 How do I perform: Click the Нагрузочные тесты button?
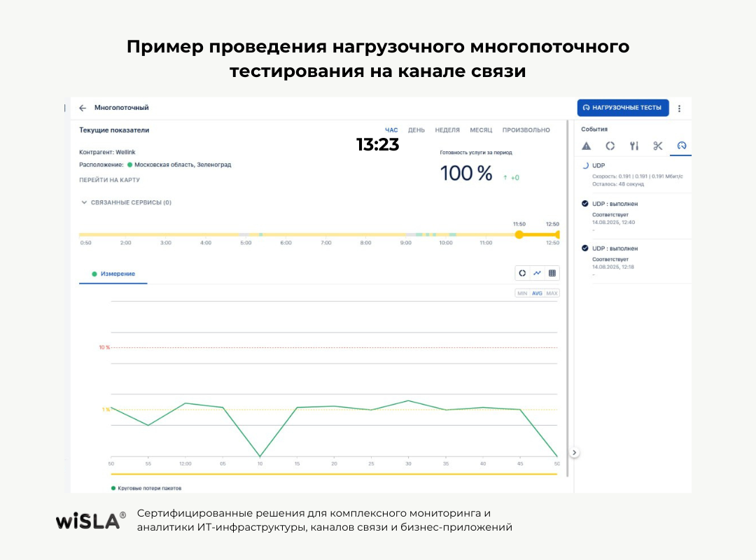(x=622, y=108)
